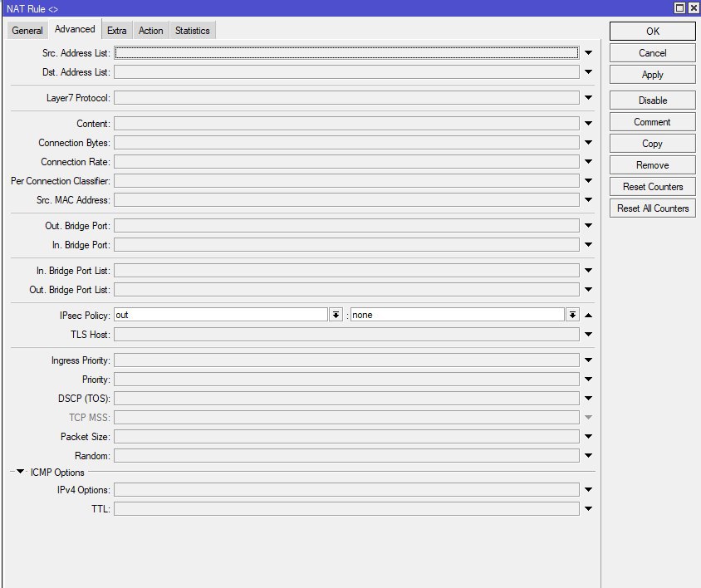Click the TTL input field

(x=346, y=508)
